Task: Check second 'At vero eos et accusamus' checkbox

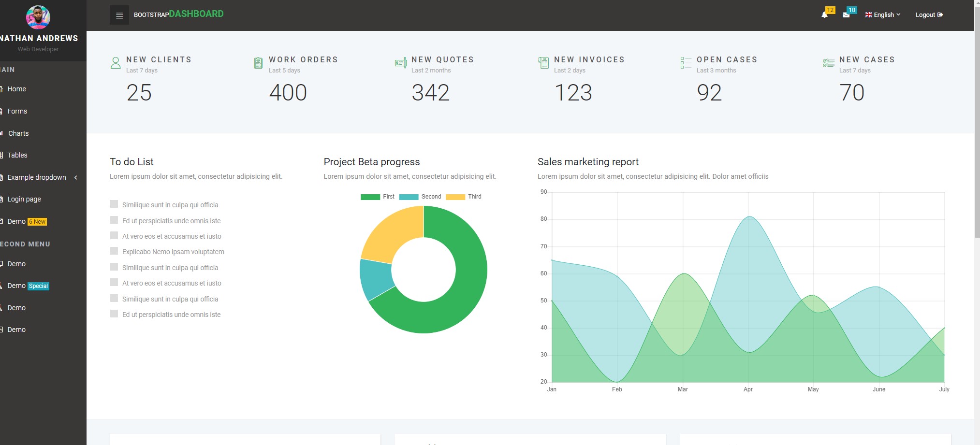Action: pyautogui.click(x=114, y=282)
